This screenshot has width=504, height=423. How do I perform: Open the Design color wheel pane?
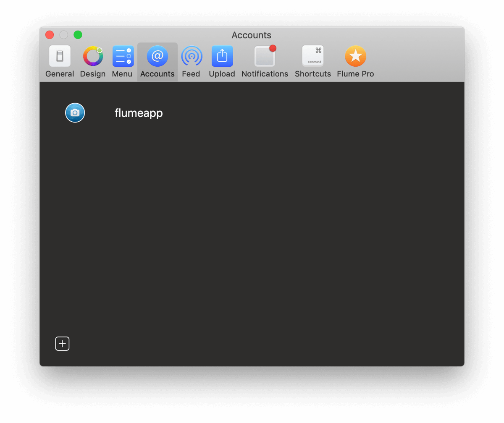(93, 62)
